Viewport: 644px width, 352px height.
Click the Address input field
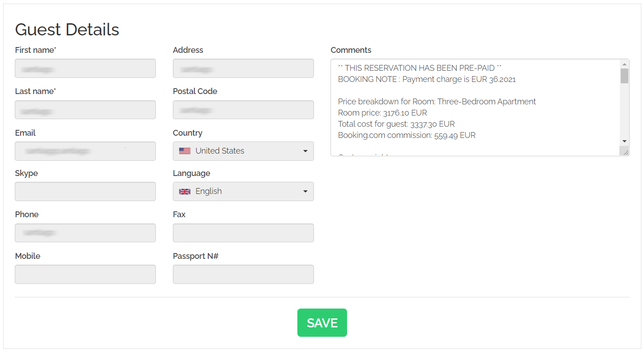tap(243, 68)
